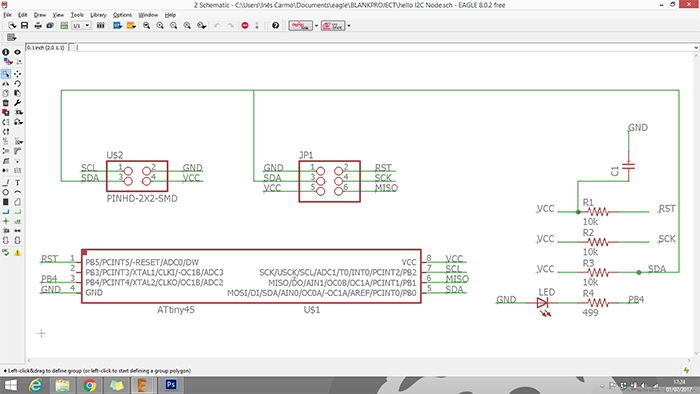
Task: Click the Windows Start button
Action: point(11,385)
